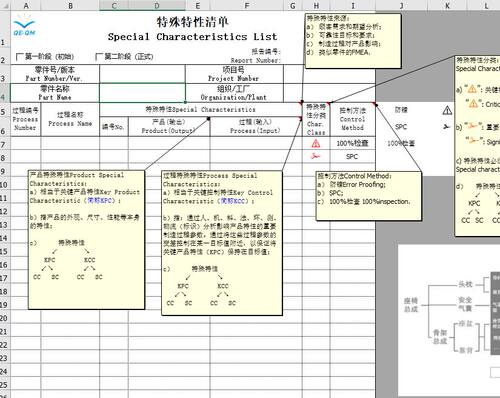Image resolution: width=500 pixels, height=398 pixels.
Task: Click the Product Special Characteristics comment box
Action: point(87,240)
